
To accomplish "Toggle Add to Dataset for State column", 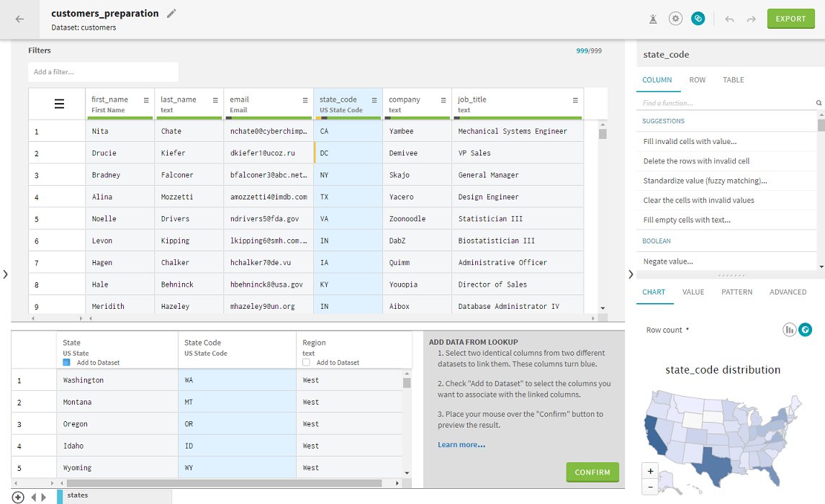I will click(x=67, y=363).
